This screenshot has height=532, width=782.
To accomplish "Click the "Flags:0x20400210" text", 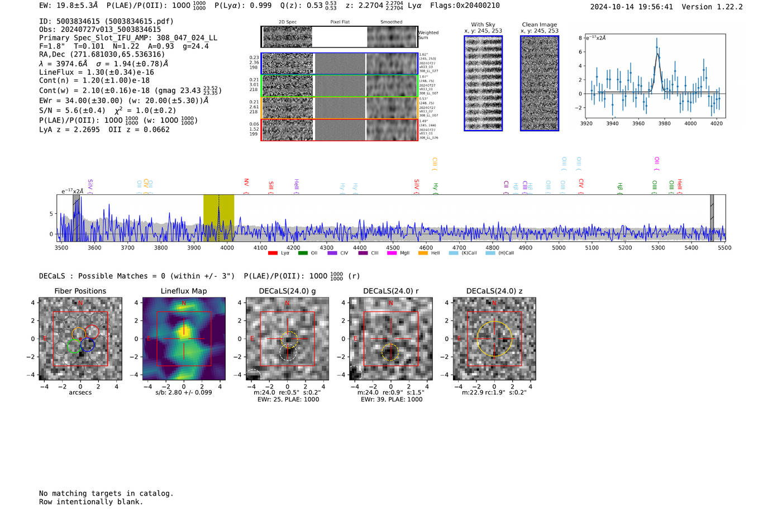I will [x=465, y=5].
